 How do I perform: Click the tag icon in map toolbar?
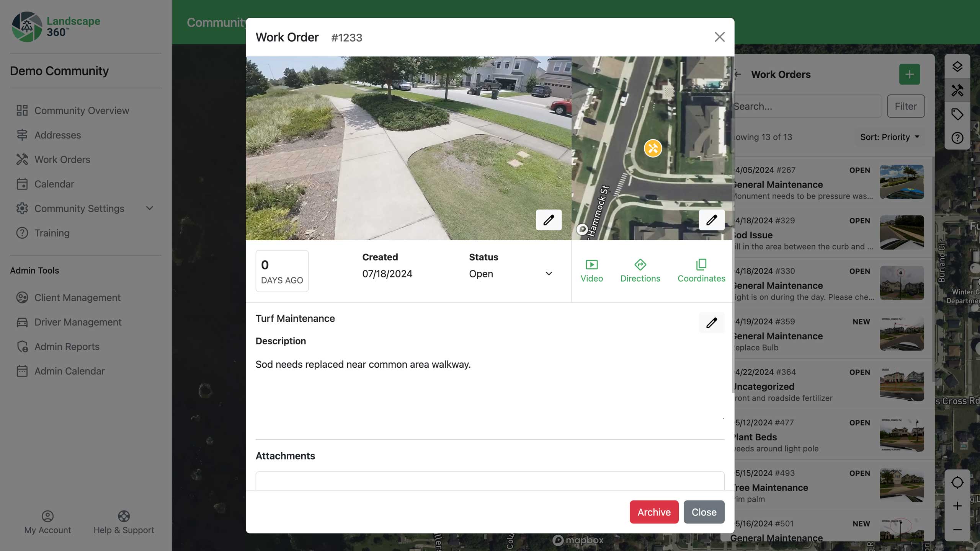957,114
